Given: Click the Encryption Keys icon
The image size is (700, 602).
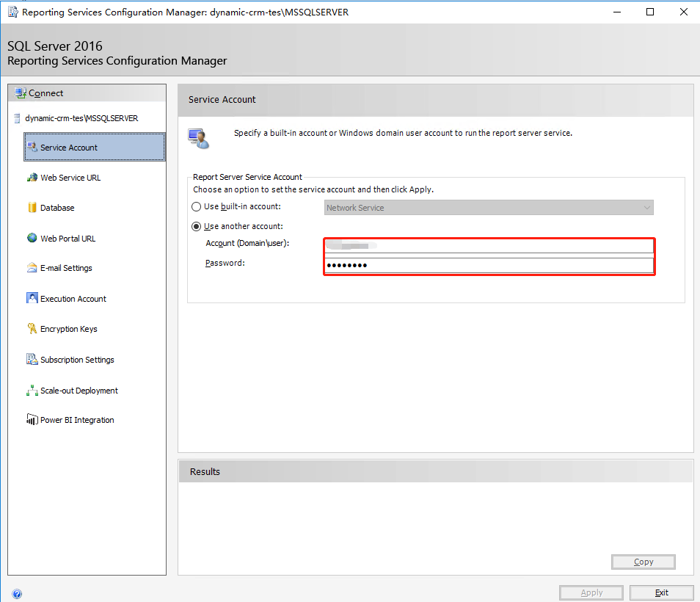Looking at the screenshot, I should click(32, 328).
